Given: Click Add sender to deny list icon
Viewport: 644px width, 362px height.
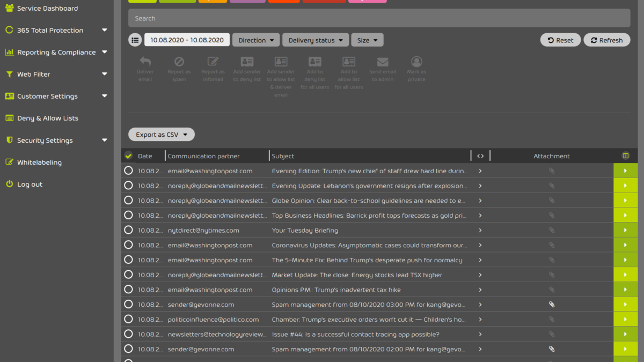Looking at the screenshot, I should [x=247, y=62].
